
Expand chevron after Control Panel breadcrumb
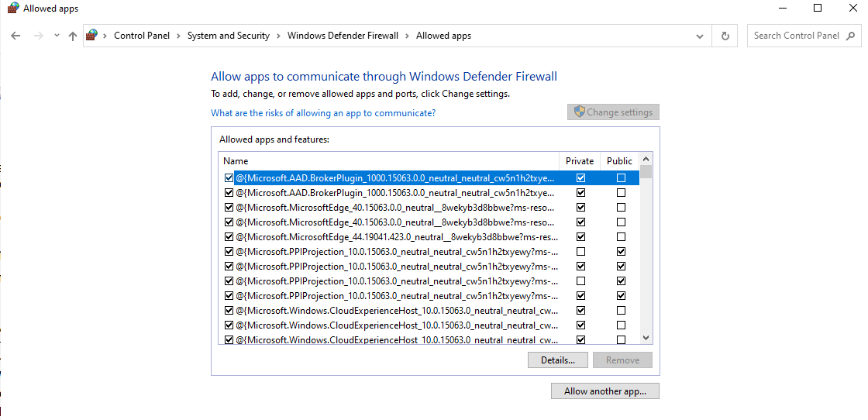(x=179, y=36)
